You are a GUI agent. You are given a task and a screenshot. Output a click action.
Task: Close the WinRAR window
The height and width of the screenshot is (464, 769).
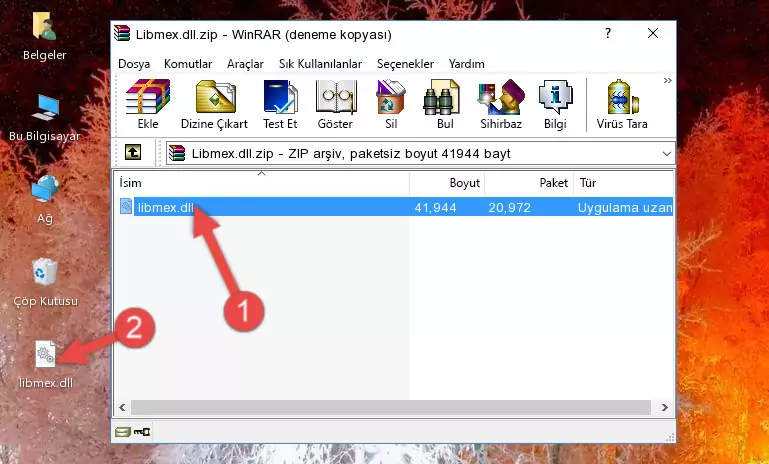pyautogui.click(x=653, y=33)
